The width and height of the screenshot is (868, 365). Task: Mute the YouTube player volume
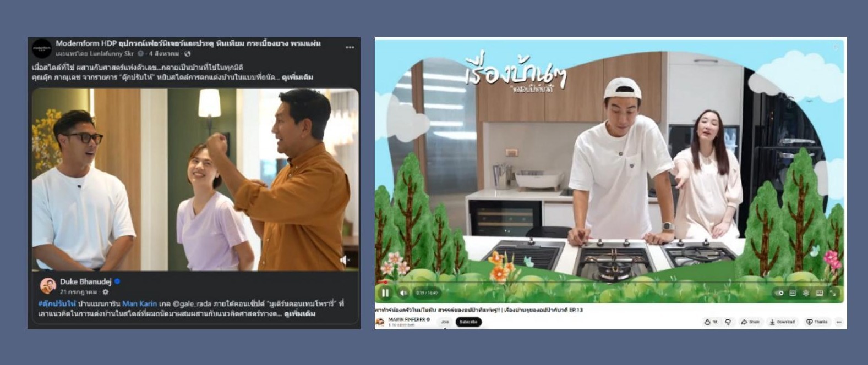click(403, 293)
